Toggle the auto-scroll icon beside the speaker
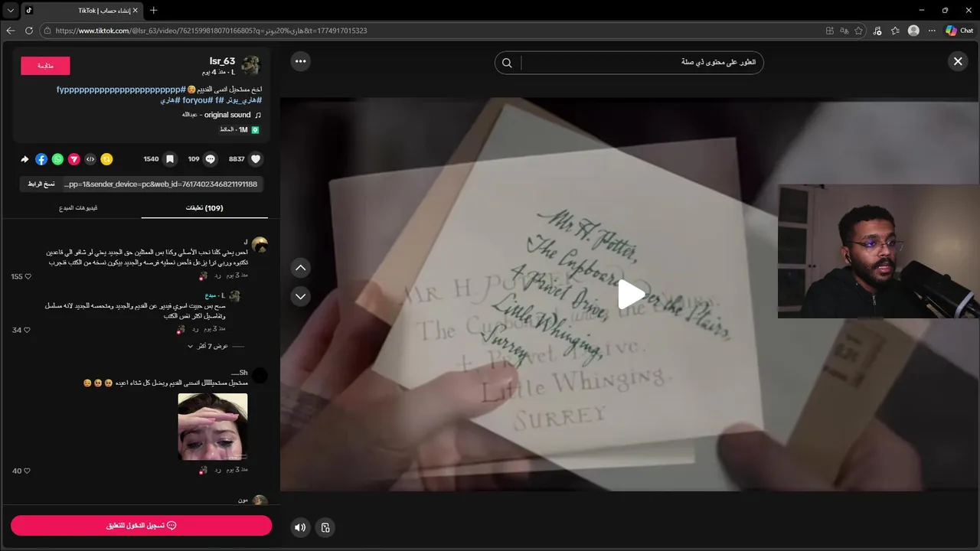Screen dimensions: 980x551 pyautogui.click(x=325, y=527)
